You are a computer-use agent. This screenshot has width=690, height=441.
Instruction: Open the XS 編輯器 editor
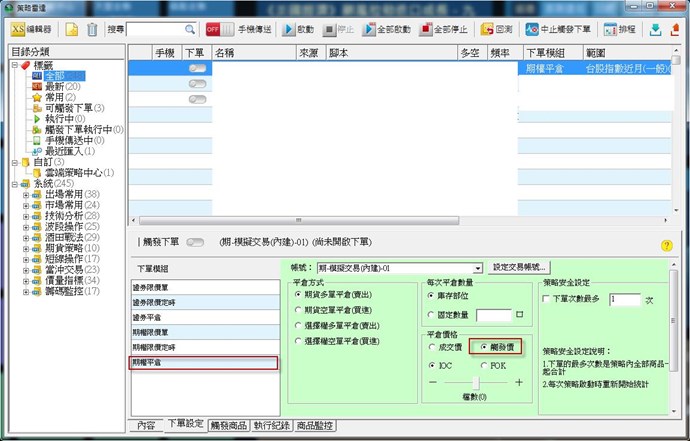[31, 29]
